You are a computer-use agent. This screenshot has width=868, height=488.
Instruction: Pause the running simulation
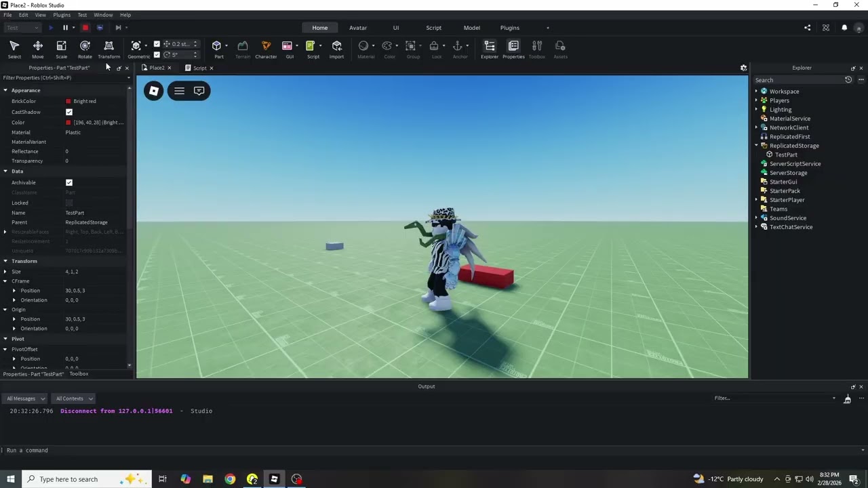(x=65, y=28)
